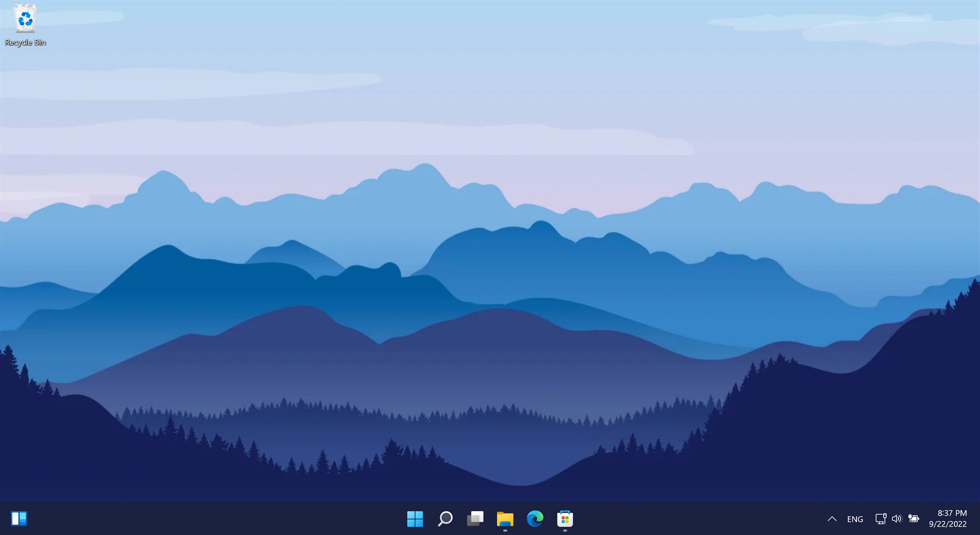
Task: Expand the hidden system tray icons
Action: pos(831,519)
